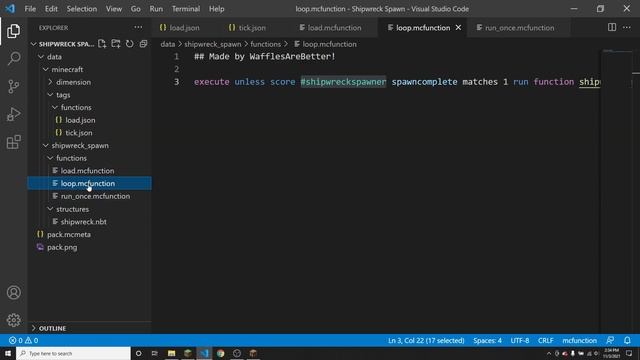Image resolution: width=640 pixels, height=360 pixels.
Task: Click the Ln 3, Col 22 cursor position
Action: (426, 340)
